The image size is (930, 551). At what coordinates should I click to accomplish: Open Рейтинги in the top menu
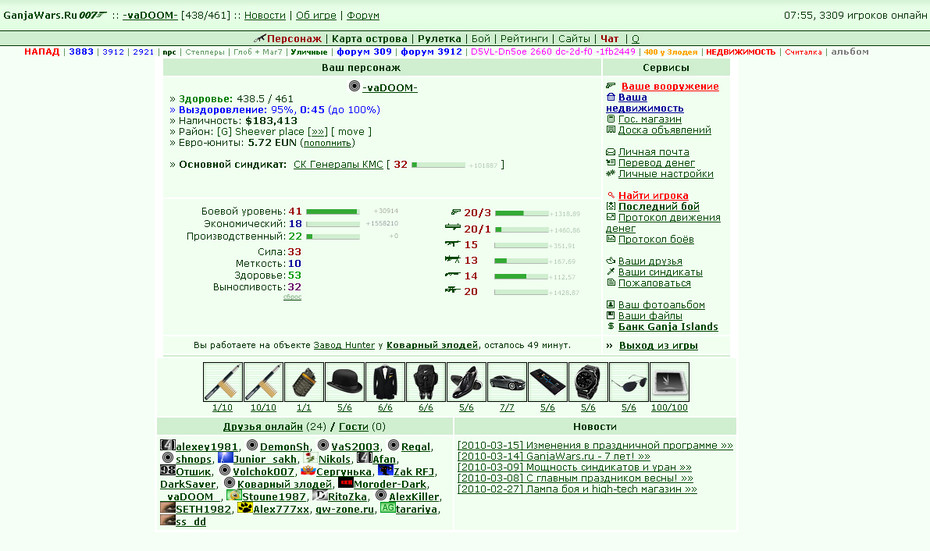[x=524, y=39]
